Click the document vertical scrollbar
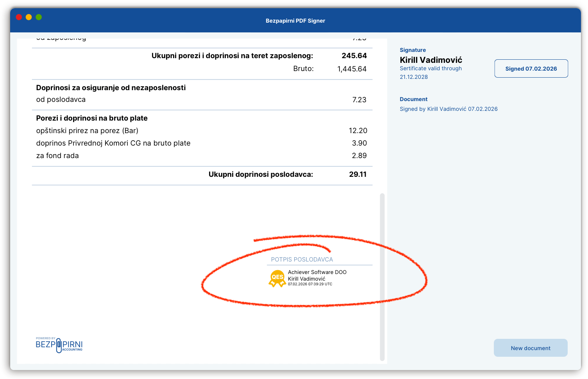The height and width of the screenshot is (379, 588). click(x=382, y=276)
